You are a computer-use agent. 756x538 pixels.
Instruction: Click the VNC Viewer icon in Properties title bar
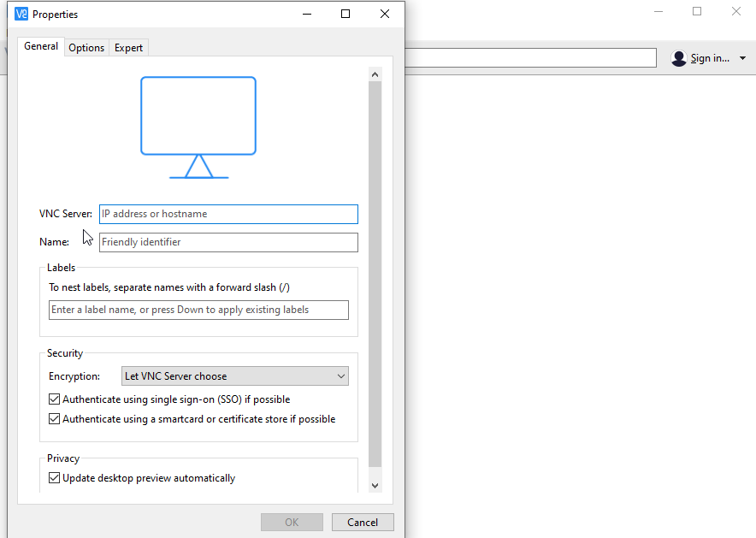(x=21, y=14)
